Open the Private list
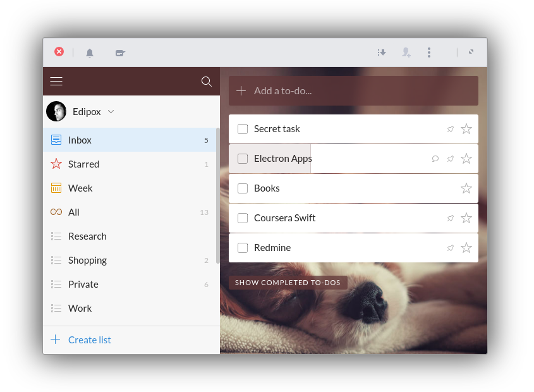The width and height of the screenshot is (534, 392). point(130,284)
